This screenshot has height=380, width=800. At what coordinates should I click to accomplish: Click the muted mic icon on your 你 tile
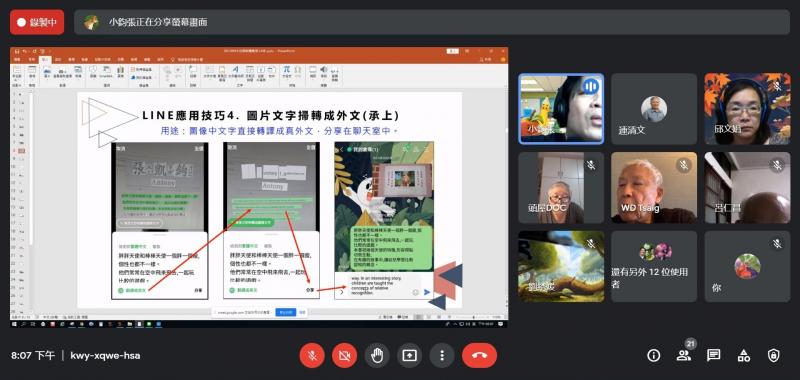click(x=777, y=244)
